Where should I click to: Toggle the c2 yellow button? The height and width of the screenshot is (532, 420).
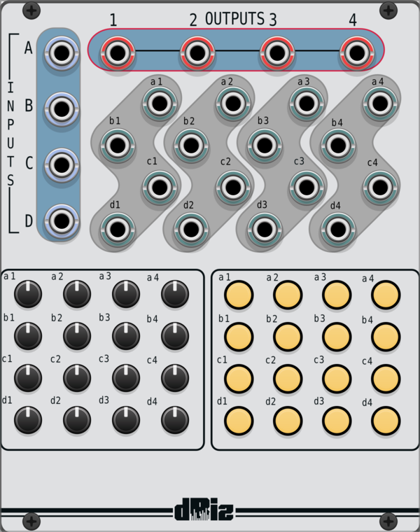(288, 379)
